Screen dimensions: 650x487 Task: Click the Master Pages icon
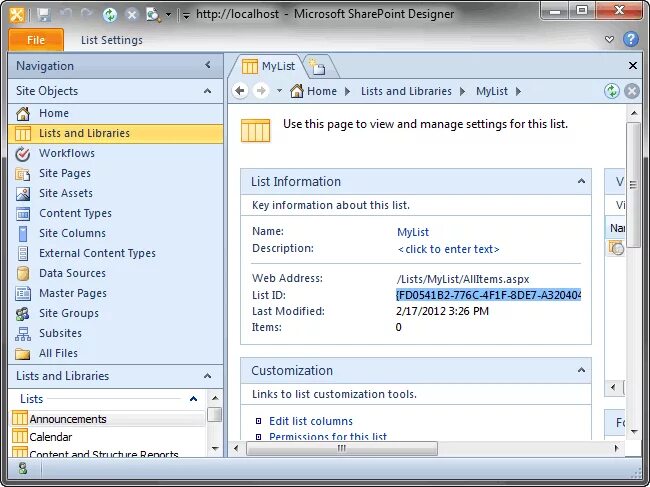[x=23, y=293]
